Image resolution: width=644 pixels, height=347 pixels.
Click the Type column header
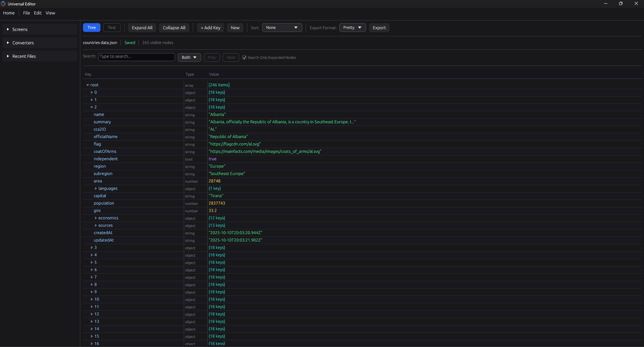[x=190, y=74]
